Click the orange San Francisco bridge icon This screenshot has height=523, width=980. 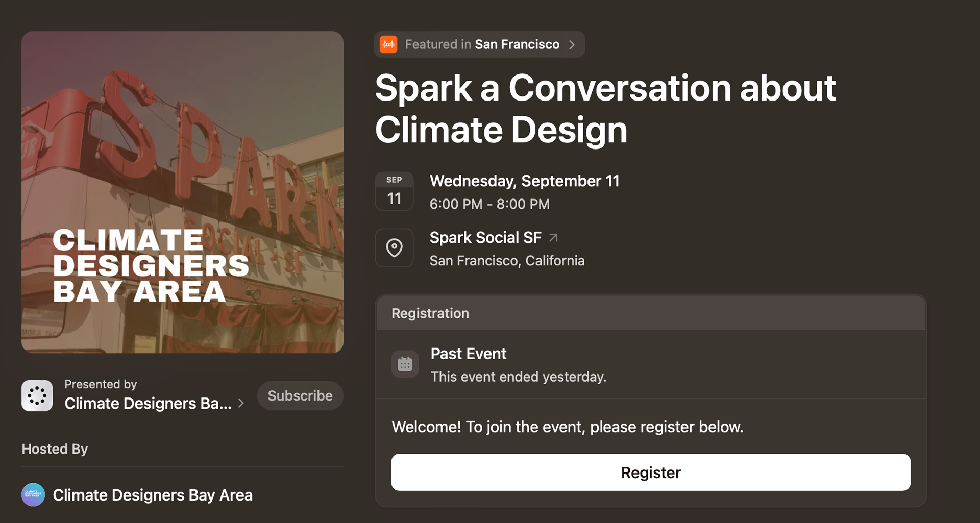click(388, 44)
